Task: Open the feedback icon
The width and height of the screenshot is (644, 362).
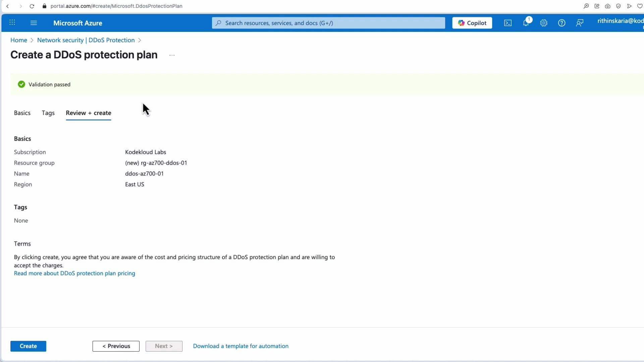Action: [x=580, y=23]
